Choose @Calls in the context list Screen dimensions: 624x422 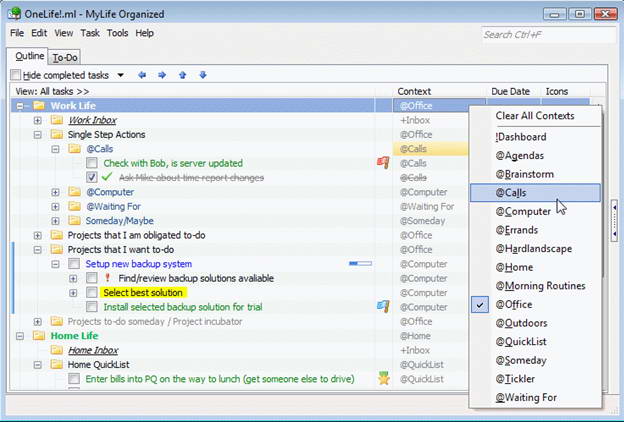(x=535, y=193)
